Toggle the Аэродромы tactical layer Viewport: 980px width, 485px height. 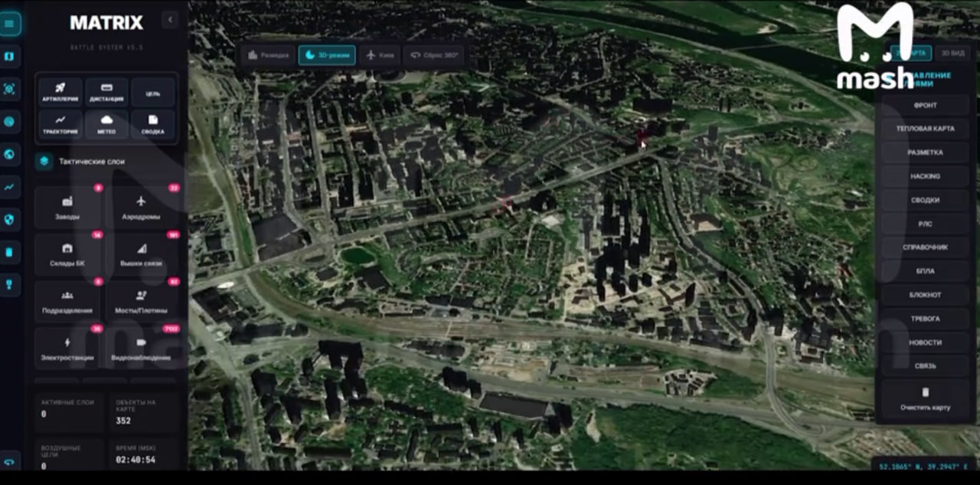pos(141,207)
